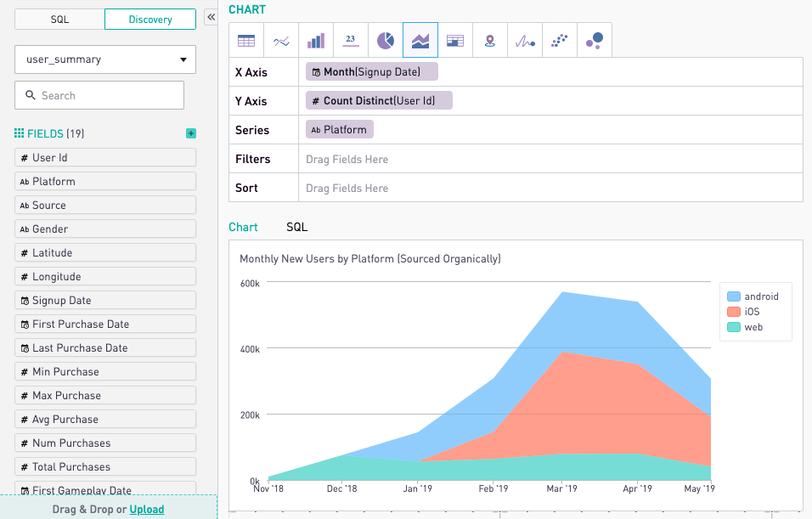The height and width of the screenshot is (519, 812).
Task: Open the Discovery tab
Action: [x=149, y=18]
